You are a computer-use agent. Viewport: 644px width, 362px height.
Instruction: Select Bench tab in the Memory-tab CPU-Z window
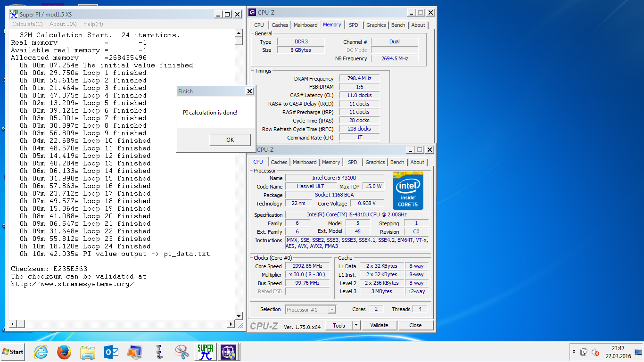pyautogui.click(x=398, y=25)
